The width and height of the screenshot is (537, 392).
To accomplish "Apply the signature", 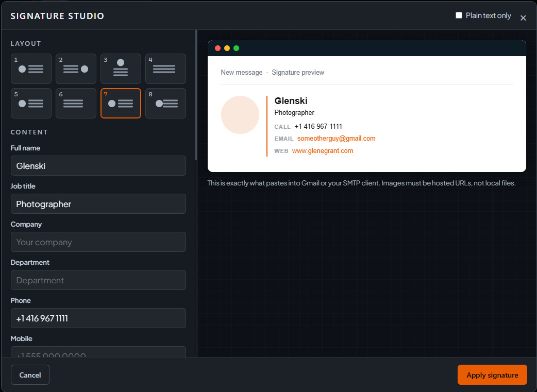I will coord(492,375).
